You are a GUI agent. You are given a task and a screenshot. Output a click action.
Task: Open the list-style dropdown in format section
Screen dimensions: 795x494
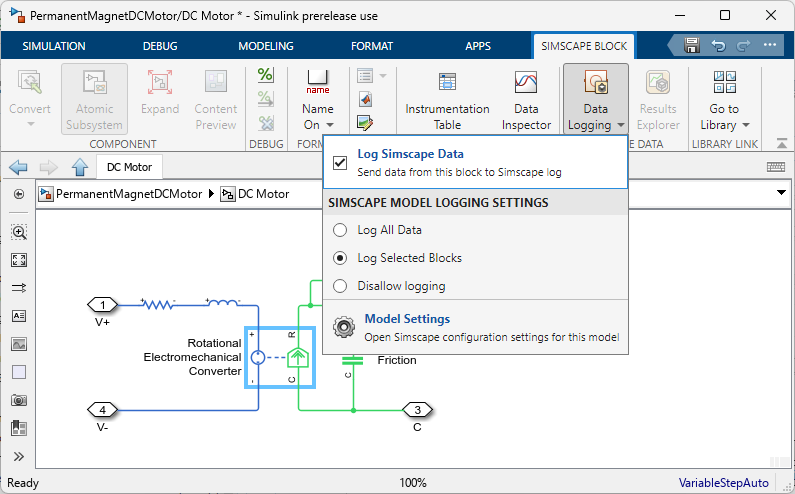(383, 76)
